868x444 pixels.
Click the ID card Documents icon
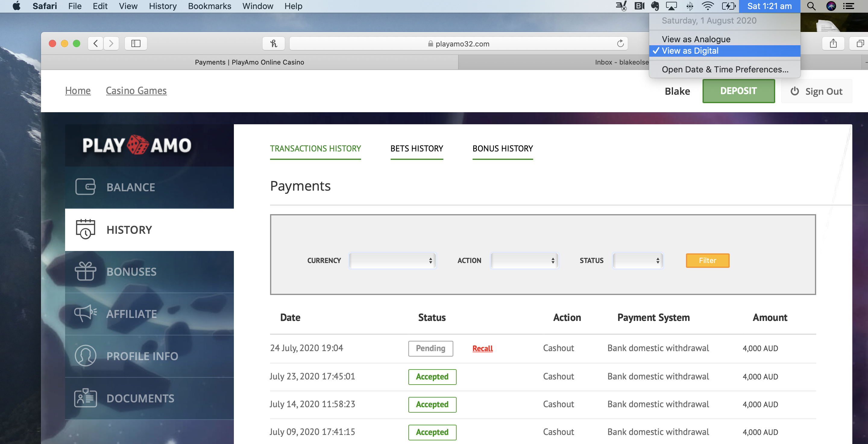pyautogui.click(x=85, y=398)
